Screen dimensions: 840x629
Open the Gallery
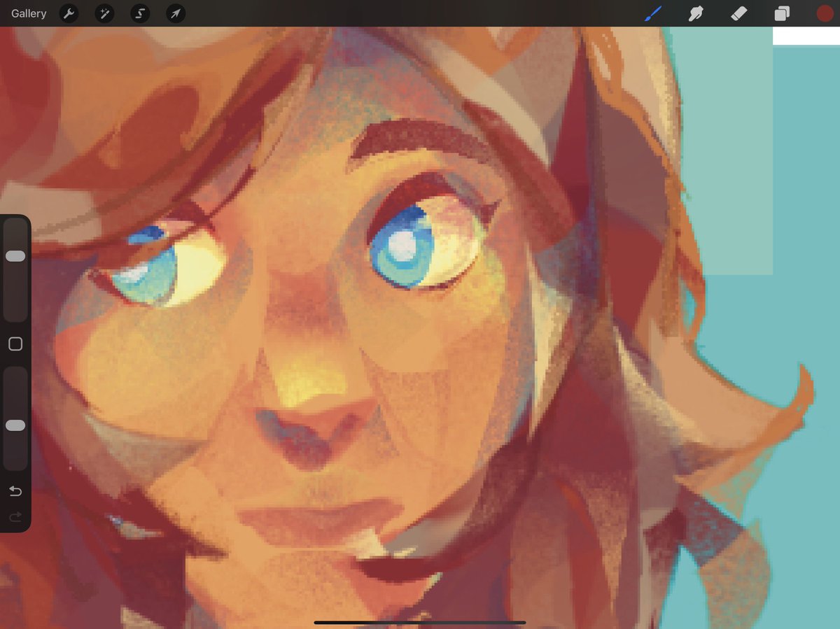(x=29, y=13)
